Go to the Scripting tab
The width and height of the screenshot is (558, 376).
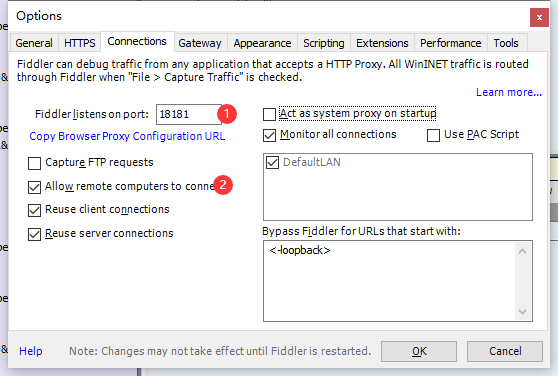click(x=324, y=43)
